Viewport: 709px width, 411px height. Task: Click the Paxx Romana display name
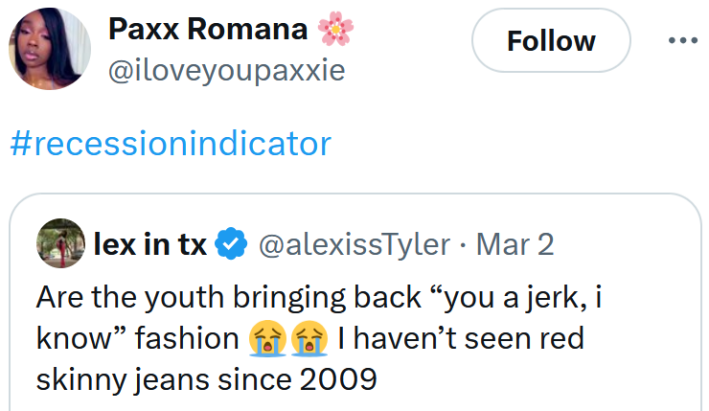pyautogui.click(x=208, y=30)
